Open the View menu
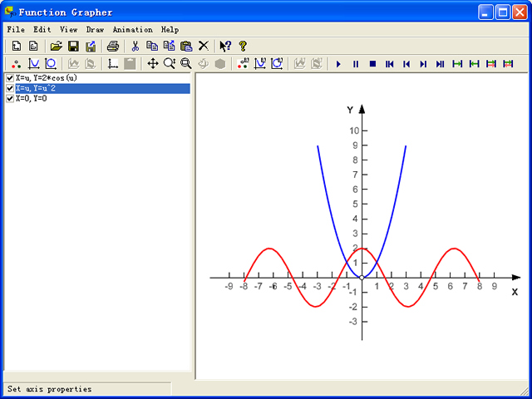Viewport: 532px width, 399px height. point(68,30)
